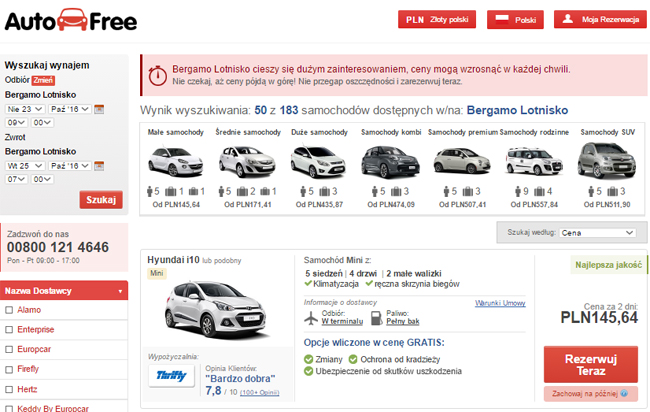Click the Polish flag icon
Image resolution: width=650 pixels, height=412 pixels.
coord(502,19)
